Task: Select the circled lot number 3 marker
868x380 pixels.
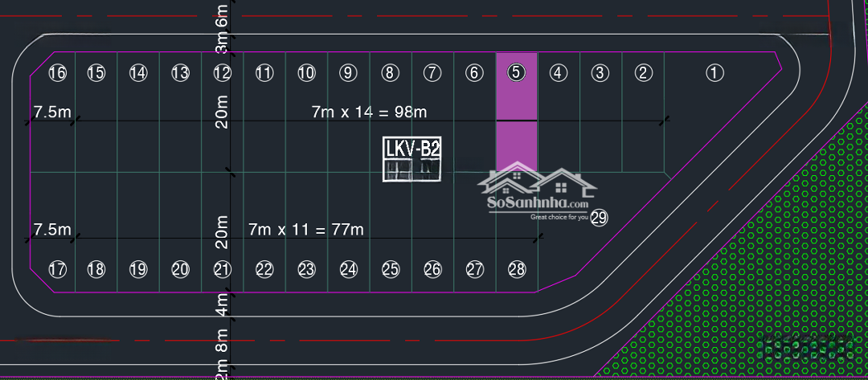Action: point(600,73)
